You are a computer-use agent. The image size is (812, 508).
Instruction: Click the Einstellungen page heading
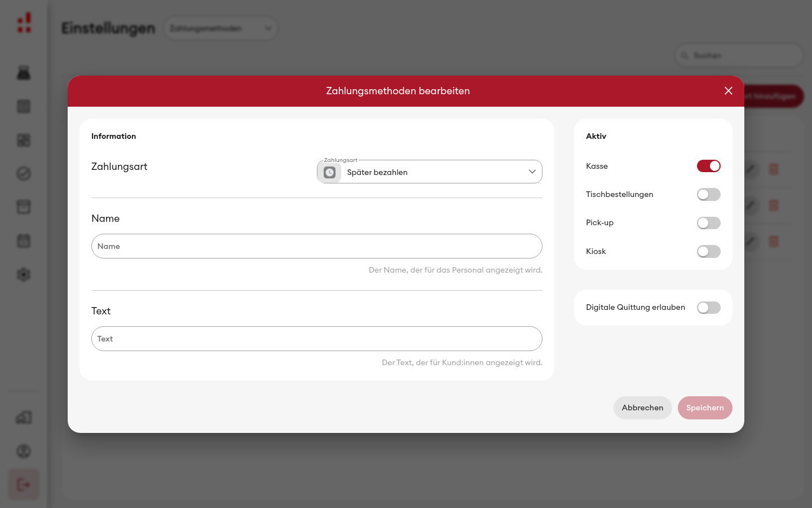[x=108, y=28]
